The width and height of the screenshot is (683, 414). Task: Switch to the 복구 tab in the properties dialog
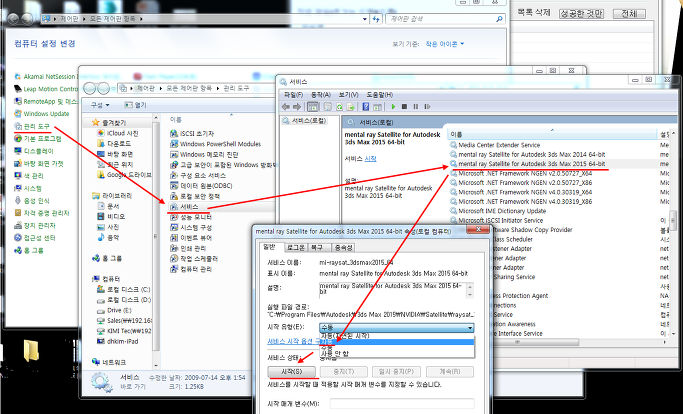tap(317, 248)
